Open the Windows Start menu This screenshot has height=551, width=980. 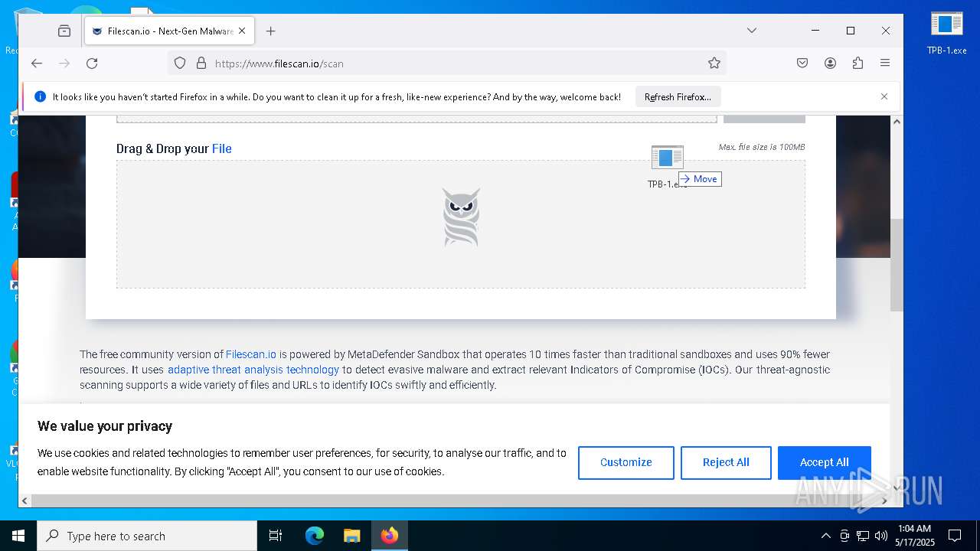[x=18, y=536]
